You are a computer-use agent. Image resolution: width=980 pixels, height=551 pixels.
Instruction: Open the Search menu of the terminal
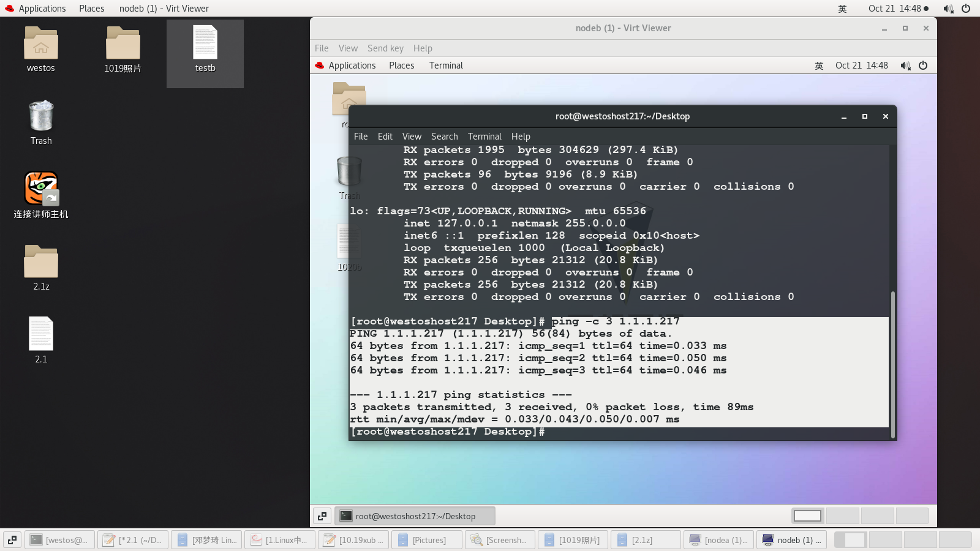click(444, 136)
